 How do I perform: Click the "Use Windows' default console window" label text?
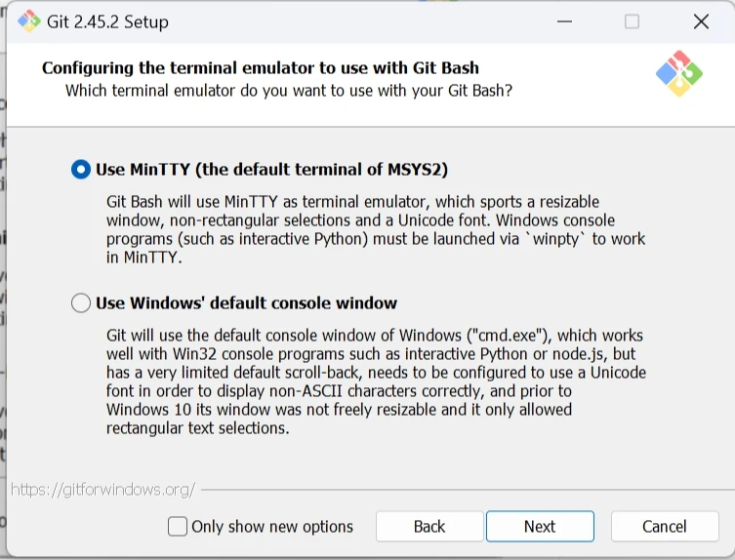coord(246,303)
